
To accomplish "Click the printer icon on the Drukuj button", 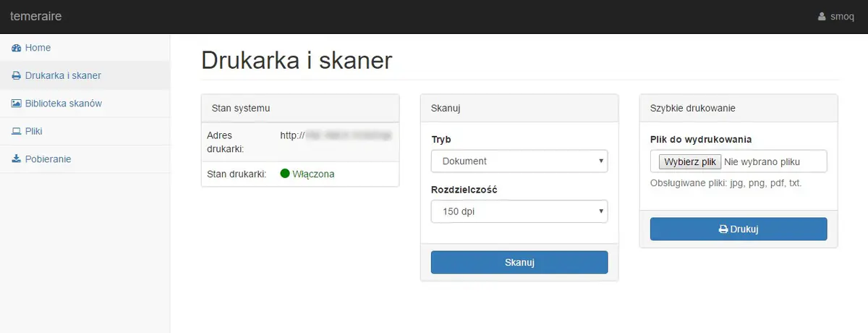I will [723, 229].
